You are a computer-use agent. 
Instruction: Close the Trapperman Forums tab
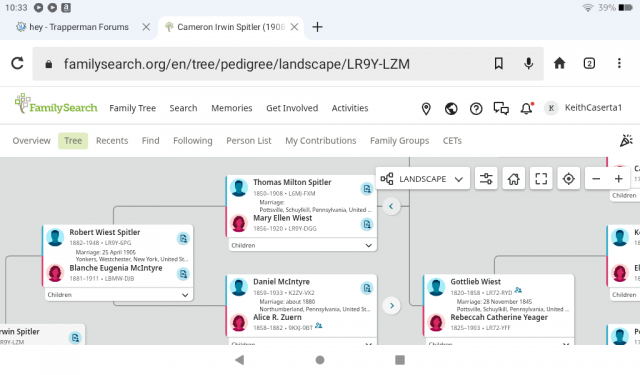click(146, 27)
